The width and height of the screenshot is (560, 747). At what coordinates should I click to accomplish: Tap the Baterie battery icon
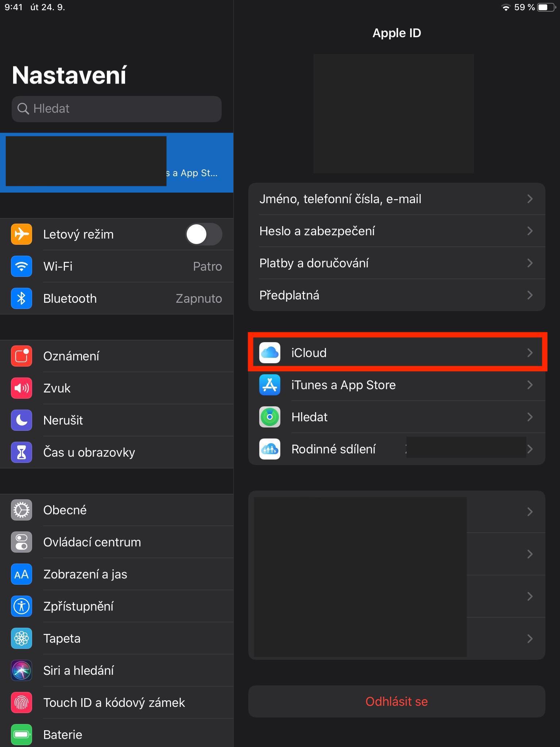[x=22, y=734]
